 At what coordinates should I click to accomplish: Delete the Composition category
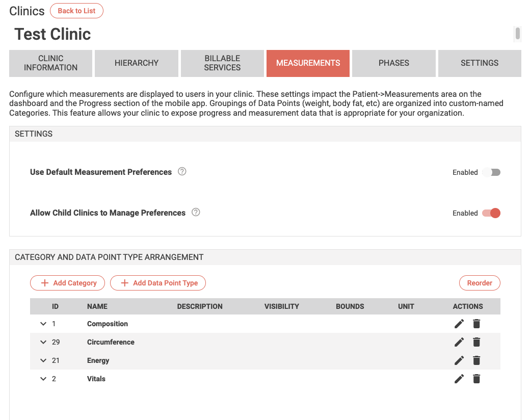coord(476,324)
